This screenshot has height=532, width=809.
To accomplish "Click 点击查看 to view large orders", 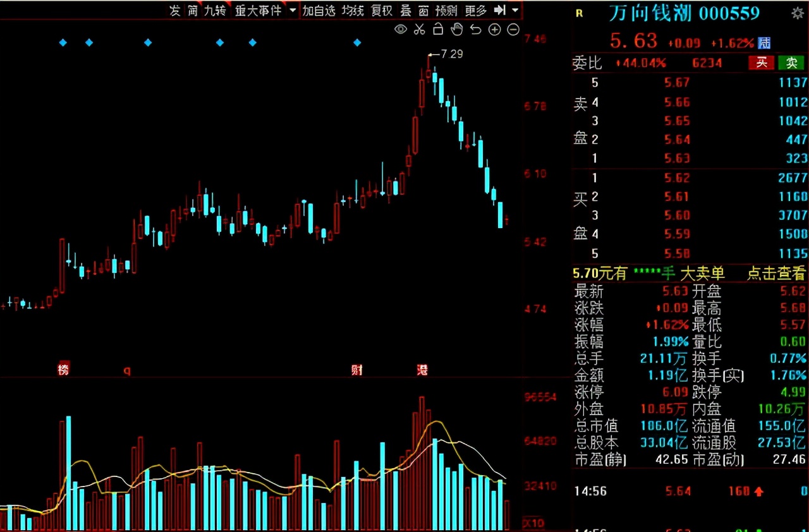I will [777, 274].
